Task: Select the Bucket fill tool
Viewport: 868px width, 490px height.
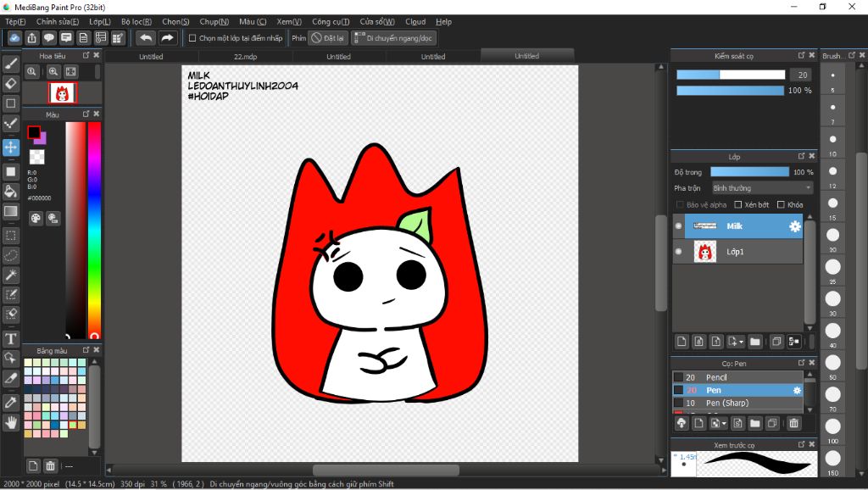Action: coord(10,192)
